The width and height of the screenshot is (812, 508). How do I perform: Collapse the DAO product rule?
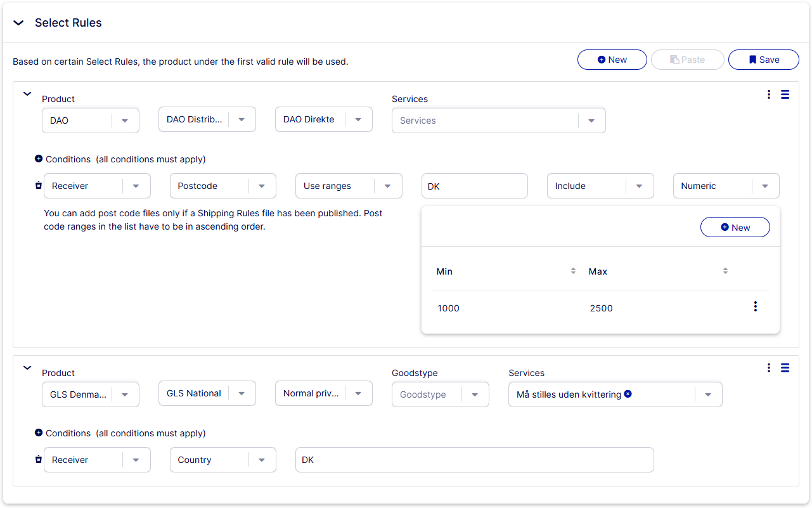(27, 94)
